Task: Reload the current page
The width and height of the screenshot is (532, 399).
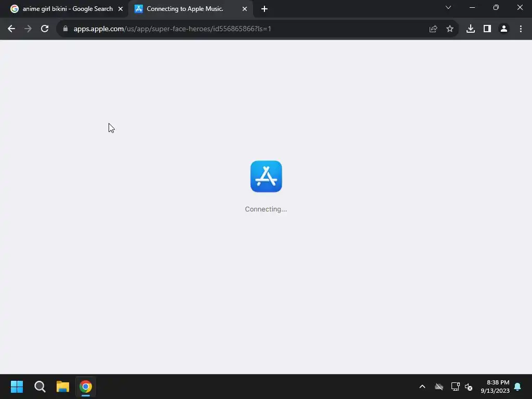Action: [45, 29]
